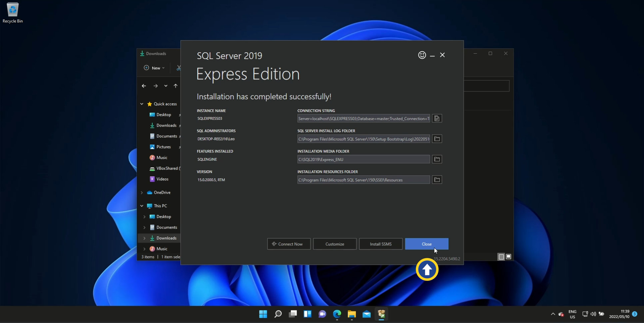The image size is (644, 323).
Task: Go forward in File Explorer
Action: coord(156,86)
